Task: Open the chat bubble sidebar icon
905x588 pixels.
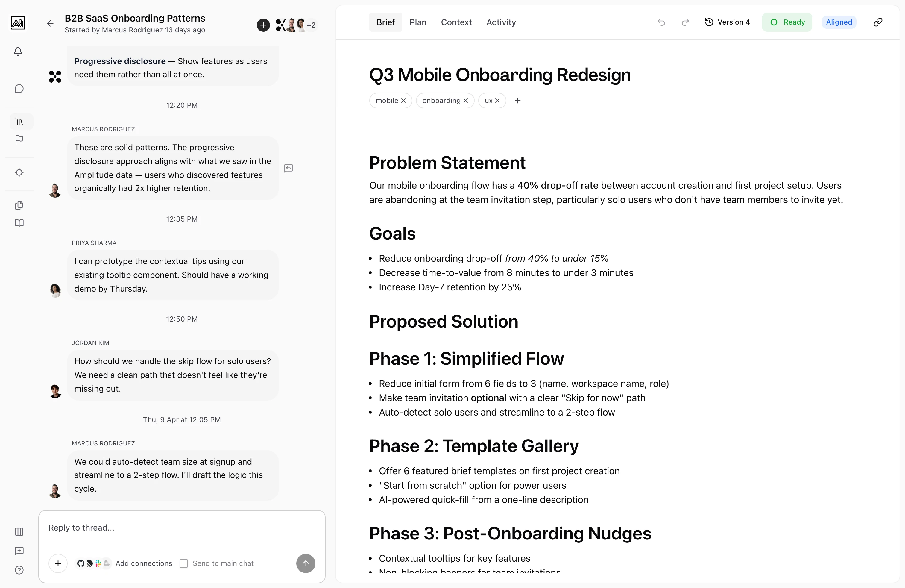Action: [19, 89]
